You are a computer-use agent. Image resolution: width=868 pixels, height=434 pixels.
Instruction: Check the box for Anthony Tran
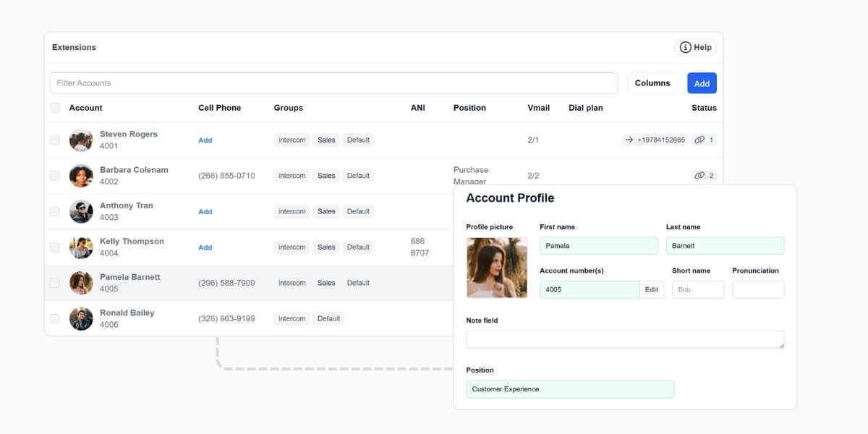(x=55, y=211)
